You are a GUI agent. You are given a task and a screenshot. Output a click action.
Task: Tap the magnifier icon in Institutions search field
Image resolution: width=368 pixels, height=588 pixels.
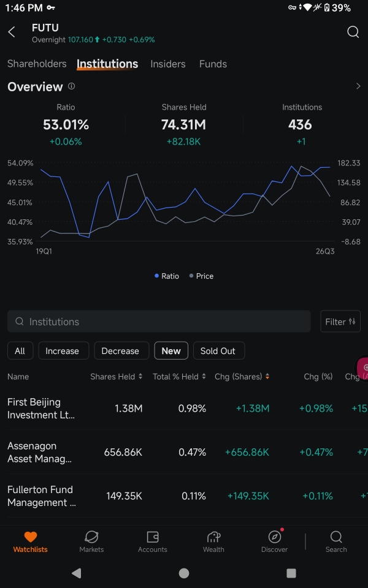pos(20,322)
